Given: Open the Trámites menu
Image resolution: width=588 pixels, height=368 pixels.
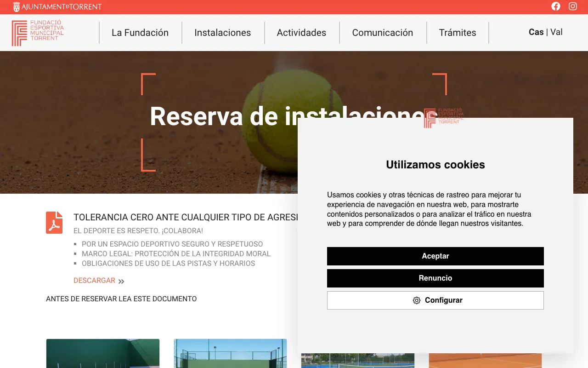Looking at the screenshot, I should [458, 33].
